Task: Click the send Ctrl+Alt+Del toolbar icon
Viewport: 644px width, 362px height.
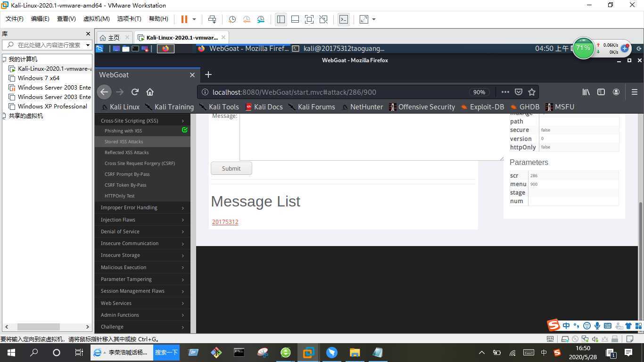Action: 212,19
